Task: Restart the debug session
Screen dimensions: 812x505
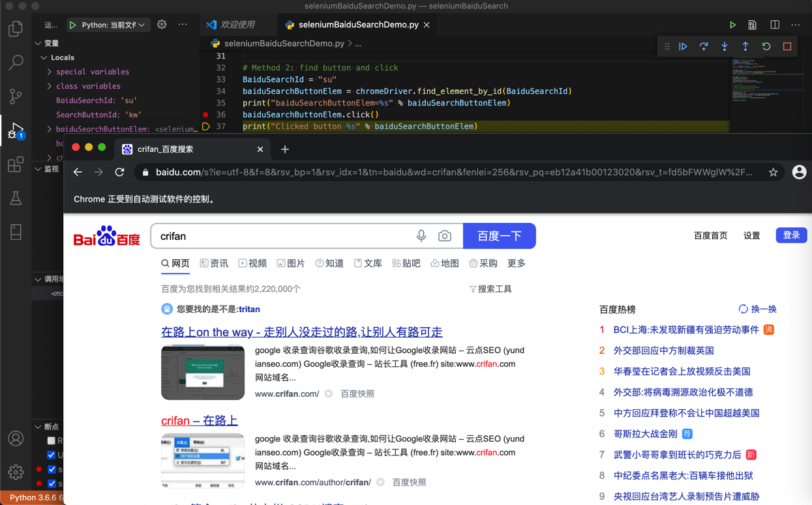Action: point(766,47)
